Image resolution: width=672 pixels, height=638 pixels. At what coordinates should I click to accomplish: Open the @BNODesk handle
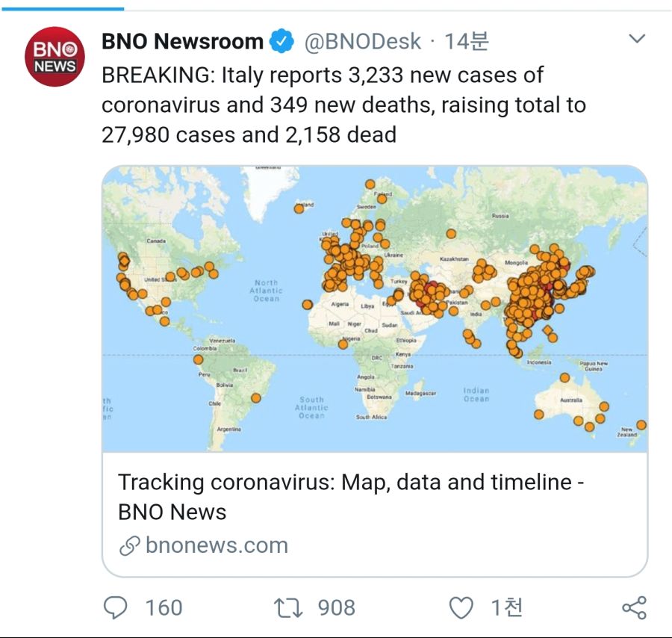(x=362, y=42)
